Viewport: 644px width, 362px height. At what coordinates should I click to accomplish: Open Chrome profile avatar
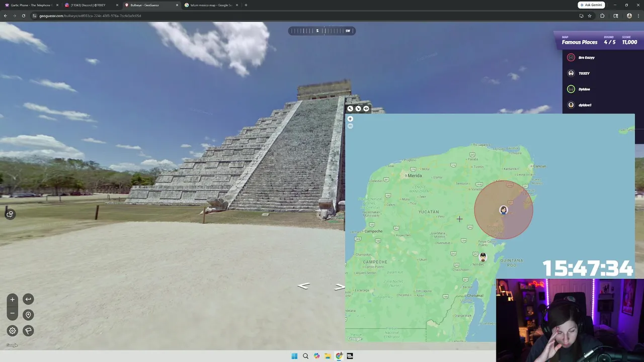coord(629,16)
